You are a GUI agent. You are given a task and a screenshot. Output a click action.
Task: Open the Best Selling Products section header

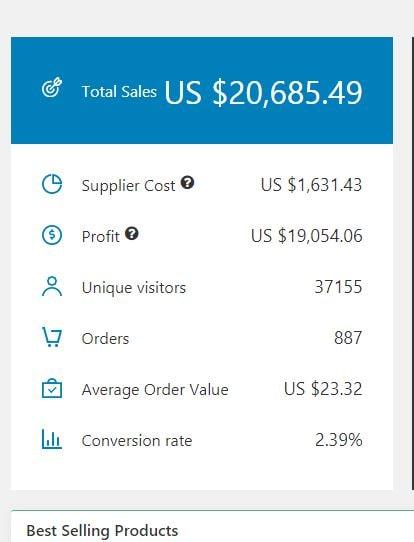[x=102, y=531]
